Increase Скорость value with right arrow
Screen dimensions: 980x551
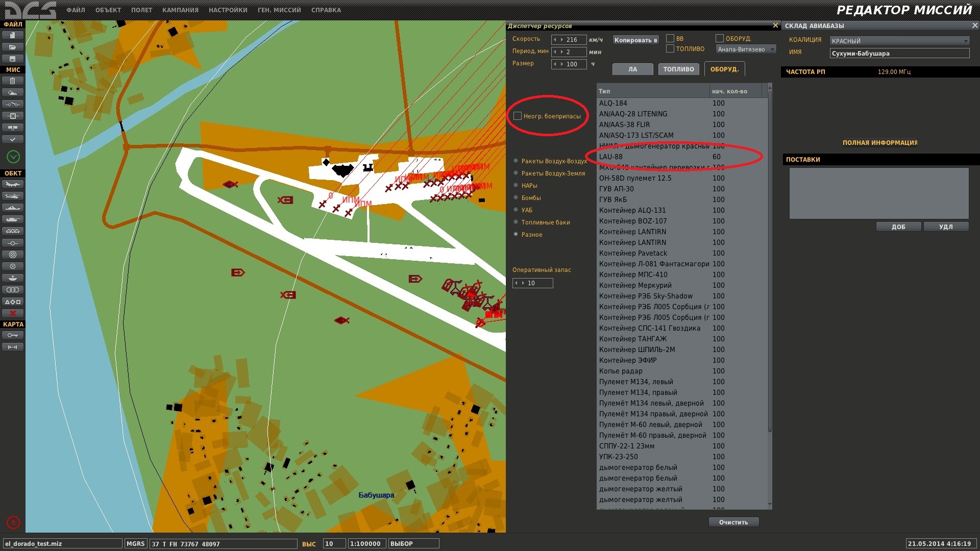point(562,39)
